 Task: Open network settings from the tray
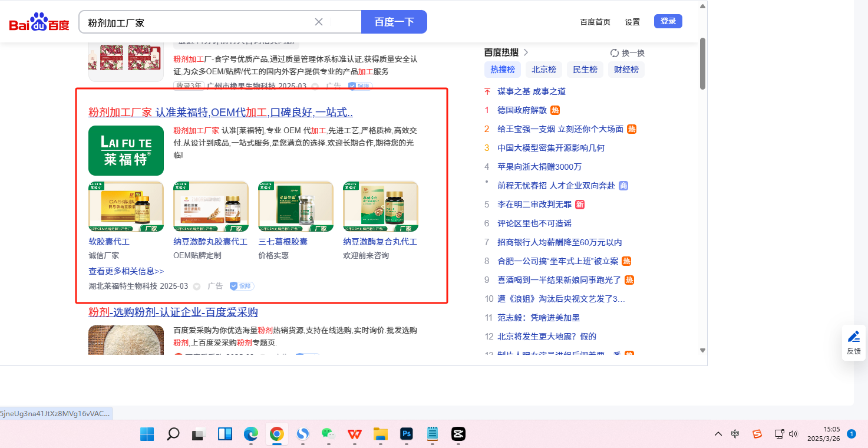[x=779, y=434]
